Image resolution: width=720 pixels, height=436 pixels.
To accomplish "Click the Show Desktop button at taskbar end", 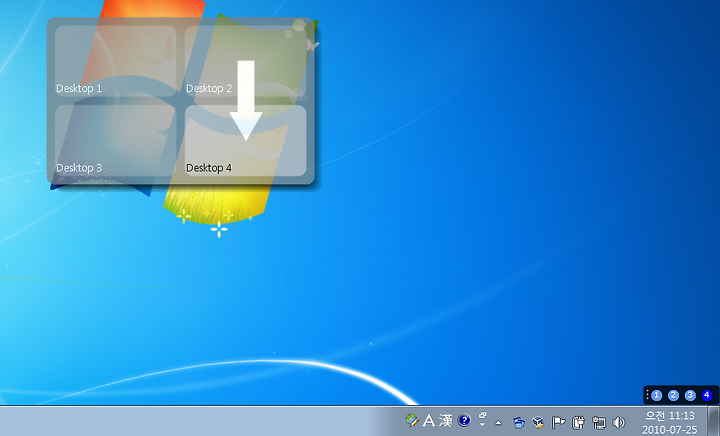I will [x=714, y=421].
